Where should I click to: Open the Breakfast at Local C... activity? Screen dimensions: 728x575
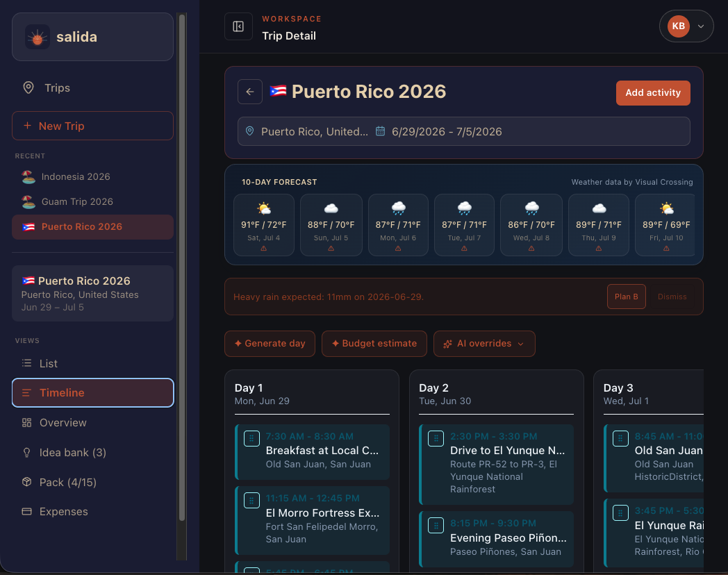[312, 452]
